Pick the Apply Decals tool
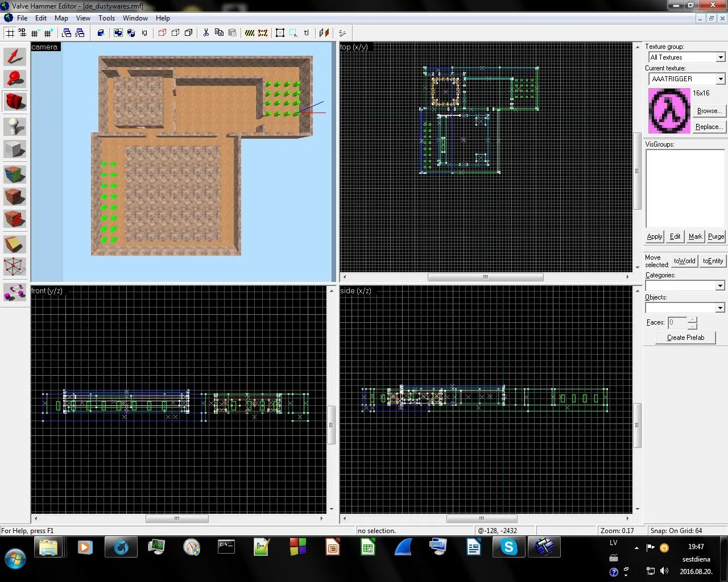The width and height of the screenshot is (728, 582). [15, 218]
